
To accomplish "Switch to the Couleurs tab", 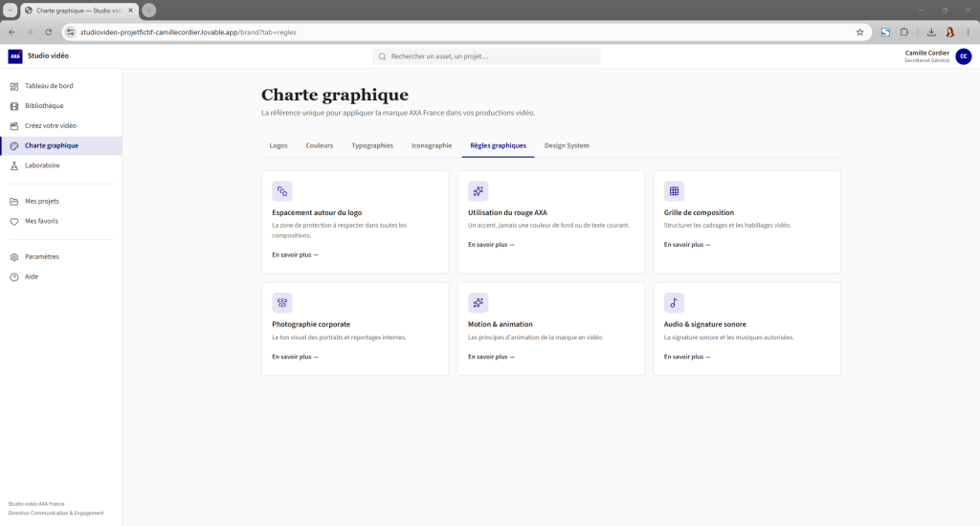I will 320,145.
